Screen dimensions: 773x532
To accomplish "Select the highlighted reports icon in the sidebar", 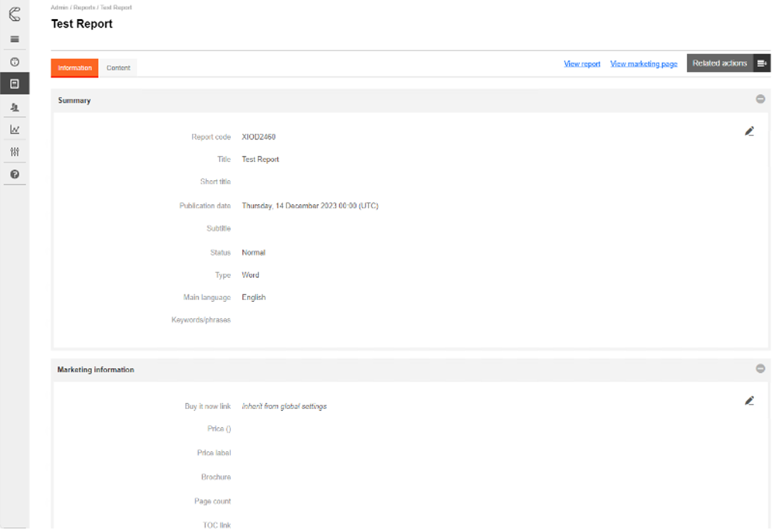I will click(14, 84).
